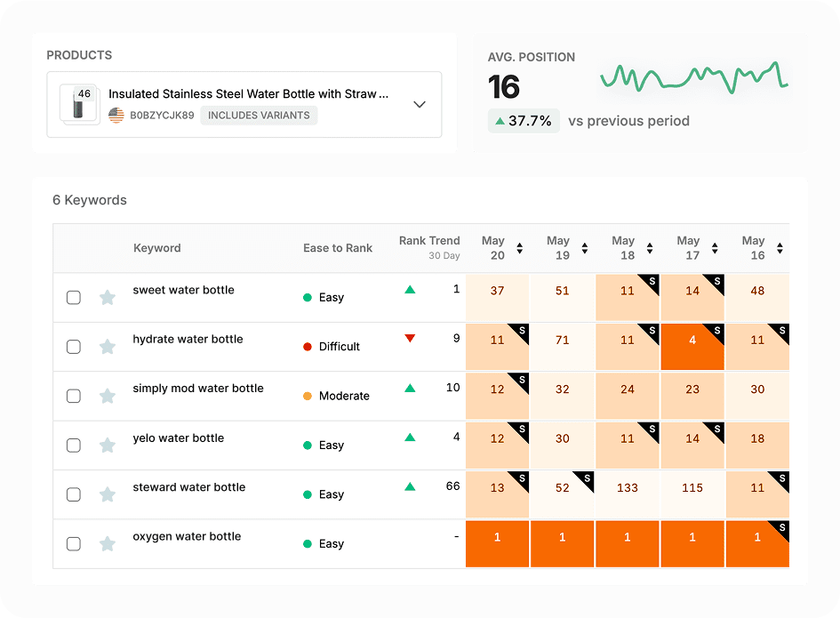This screenshot has height=618, width=840.
Task: Click the green up arrow beside 37.7%
Action: [500, 121]
